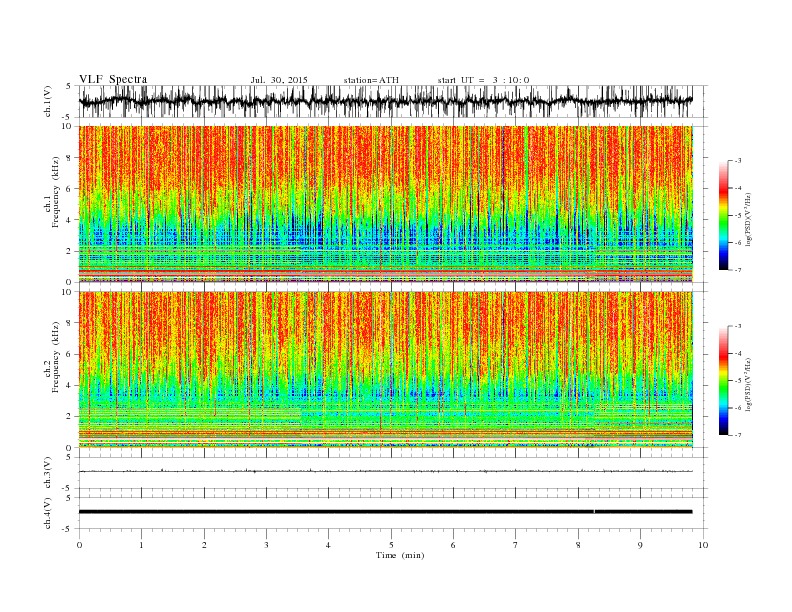
Task: Click the ch.1 voltage waveform trace
Action: coord(386,101)
